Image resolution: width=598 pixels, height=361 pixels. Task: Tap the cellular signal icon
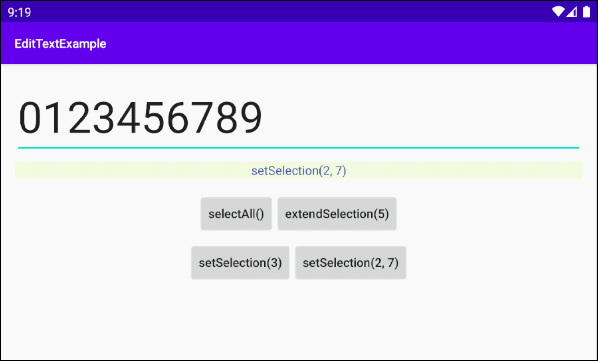point(571,12)
